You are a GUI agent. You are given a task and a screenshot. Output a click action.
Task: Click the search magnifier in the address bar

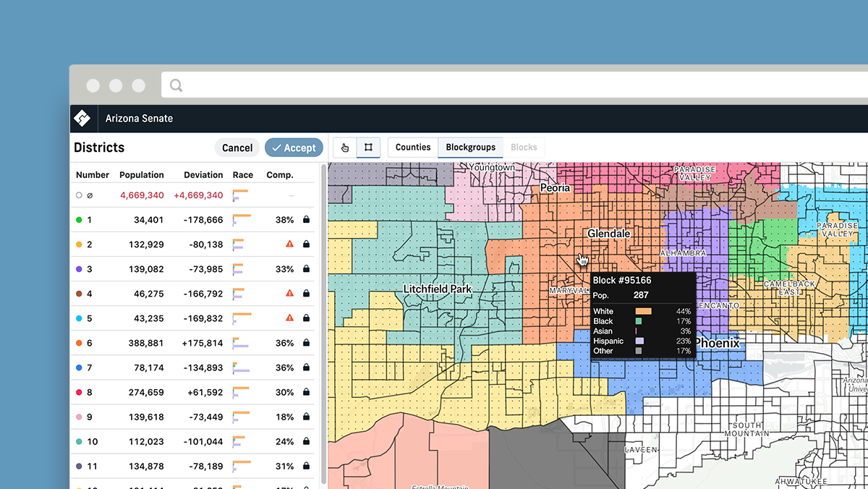(175, 85)
